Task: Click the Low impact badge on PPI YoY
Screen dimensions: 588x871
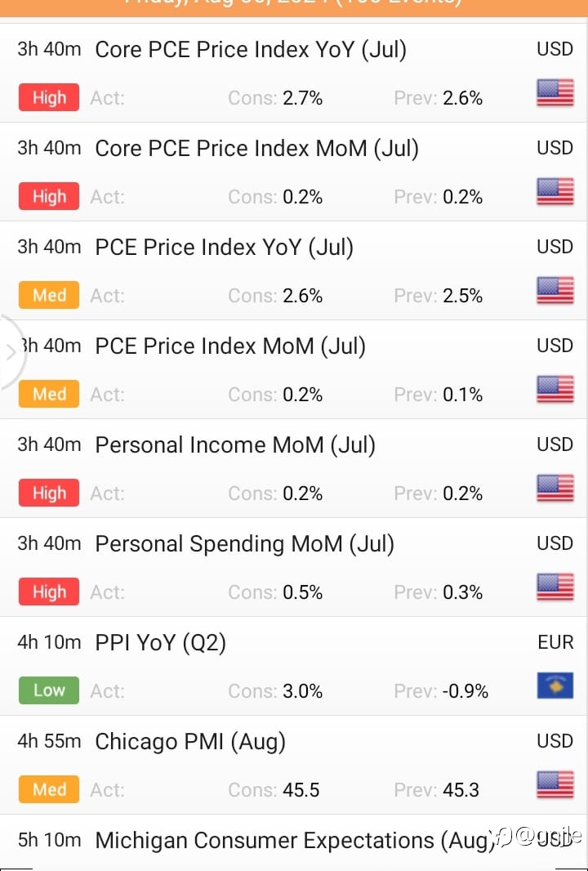Action: (x=49, y=690)
